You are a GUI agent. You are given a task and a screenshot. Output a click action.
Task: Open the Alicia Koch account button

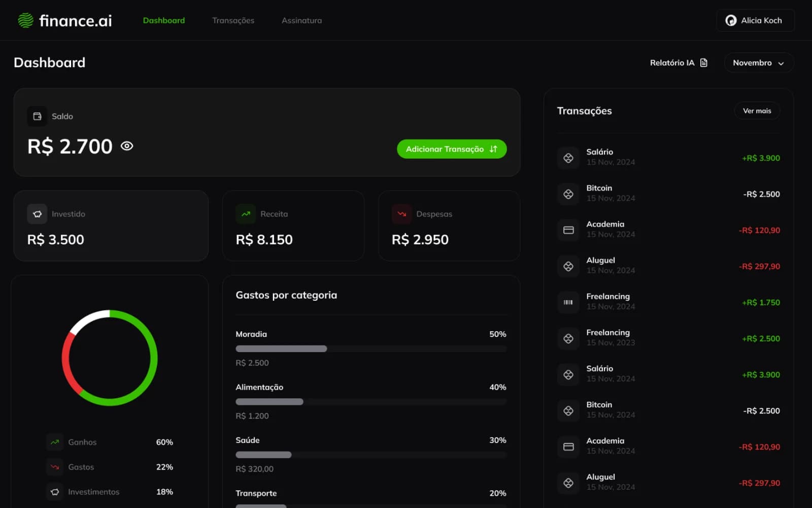click(x=756, y=20)
